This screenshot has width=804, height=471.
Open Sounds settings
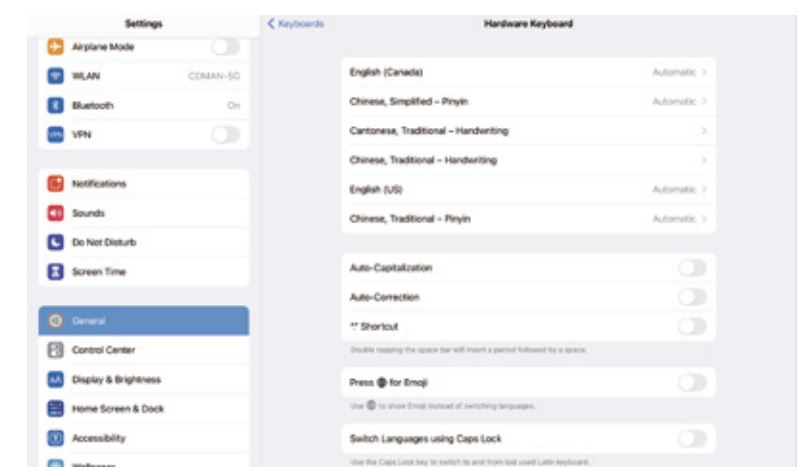[x=144, y=213]
